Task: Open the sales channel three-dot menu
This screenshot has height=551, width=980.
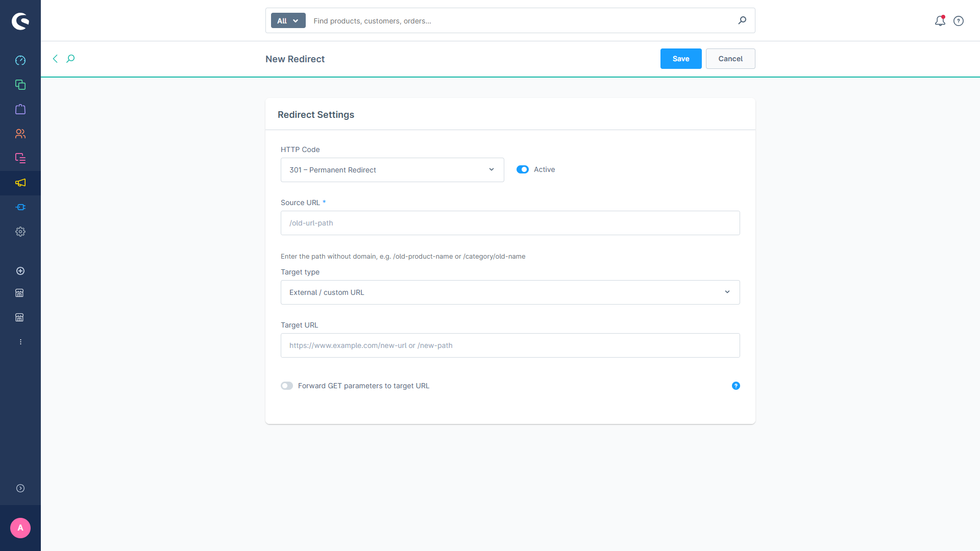Action: [20, 341]
